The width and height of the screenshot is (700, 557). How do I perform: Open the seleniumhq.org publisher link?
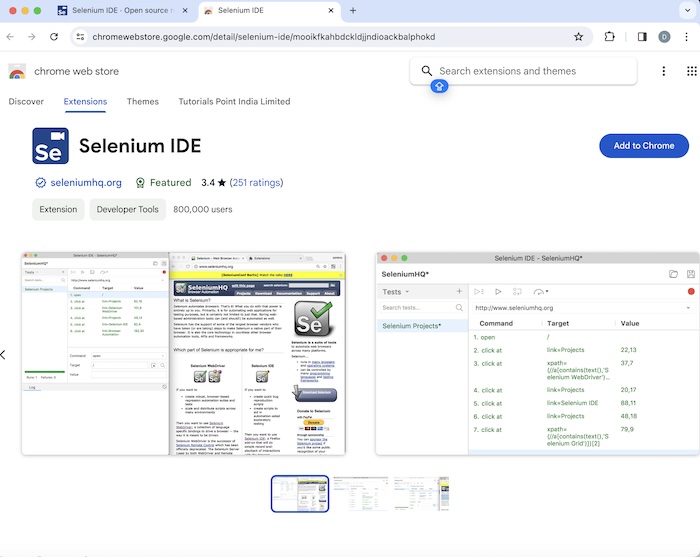pos(86,183)
